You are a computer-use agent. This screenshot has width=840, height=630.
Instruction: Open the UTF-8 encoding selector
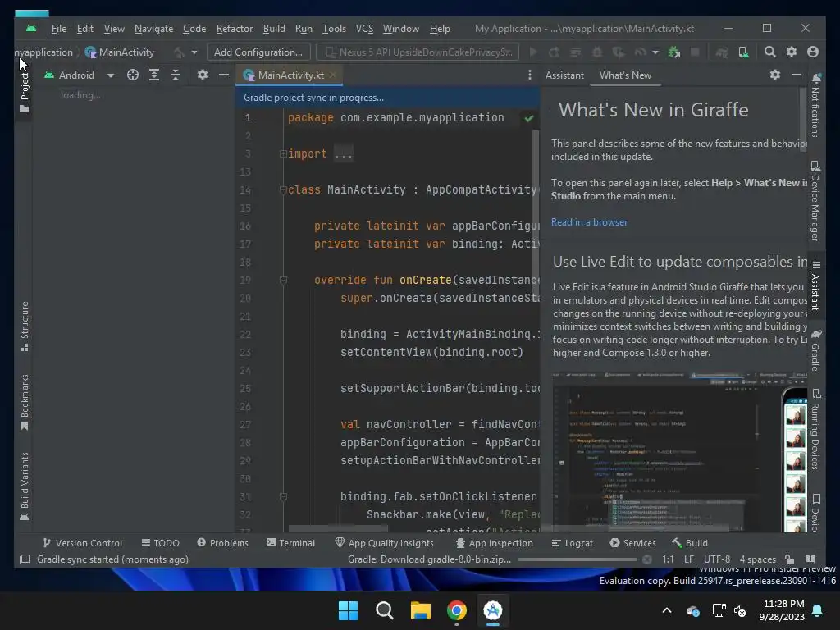pos(717,559)
